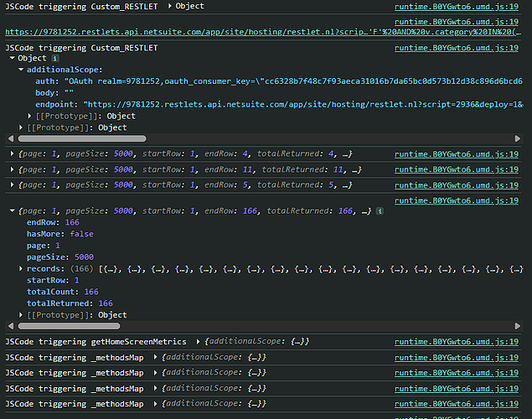
Task: Expand the collapsed Object on first log line
Action: click(x=170, y=7)
